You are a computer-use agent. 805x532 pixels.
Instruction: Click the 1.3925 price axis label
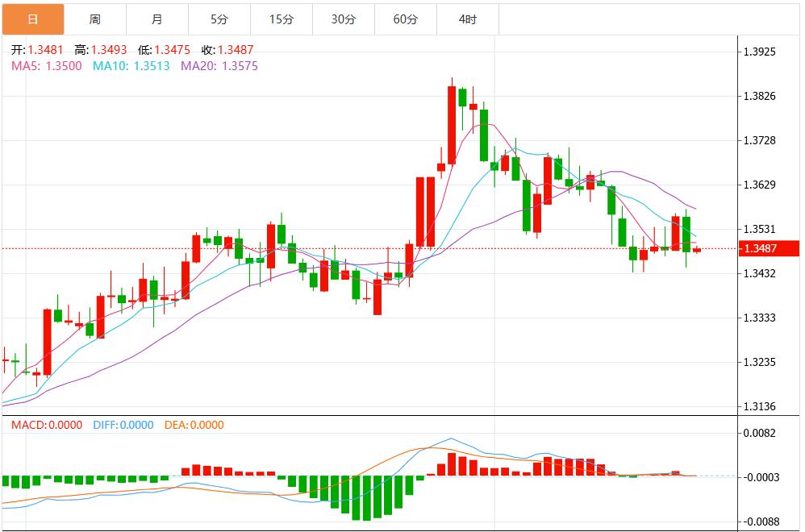pos(758,52)
